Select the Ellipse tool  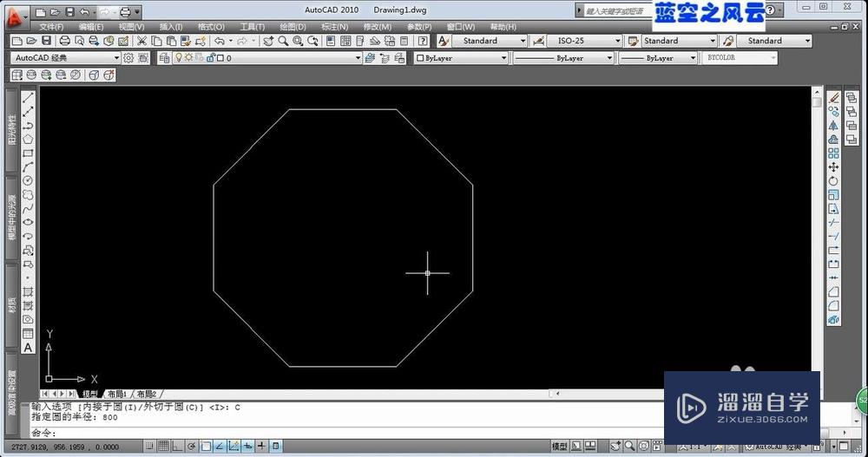28,222
